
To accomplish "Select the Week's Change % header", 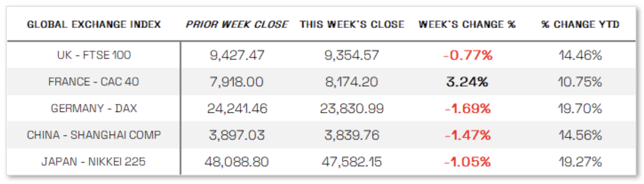I will pyautogui.click(x=467, y=24).
